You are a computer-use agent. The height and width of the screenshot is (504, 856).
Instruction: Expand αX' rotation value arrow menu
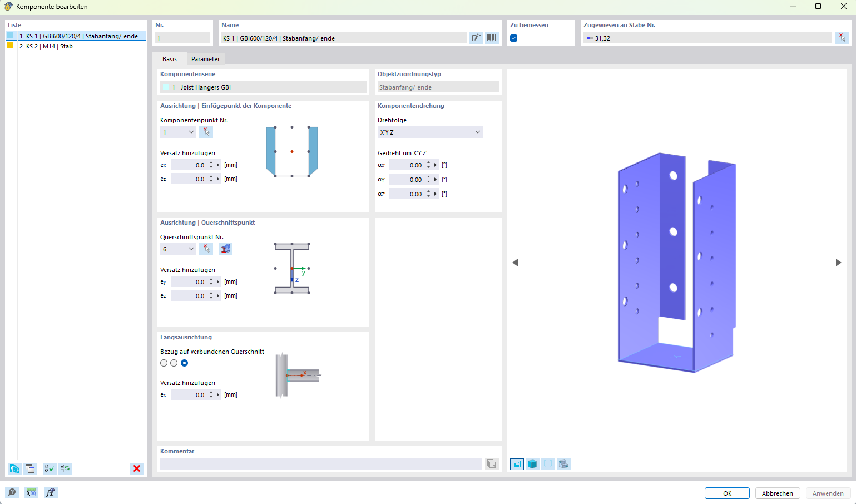(x=436, y=165)
